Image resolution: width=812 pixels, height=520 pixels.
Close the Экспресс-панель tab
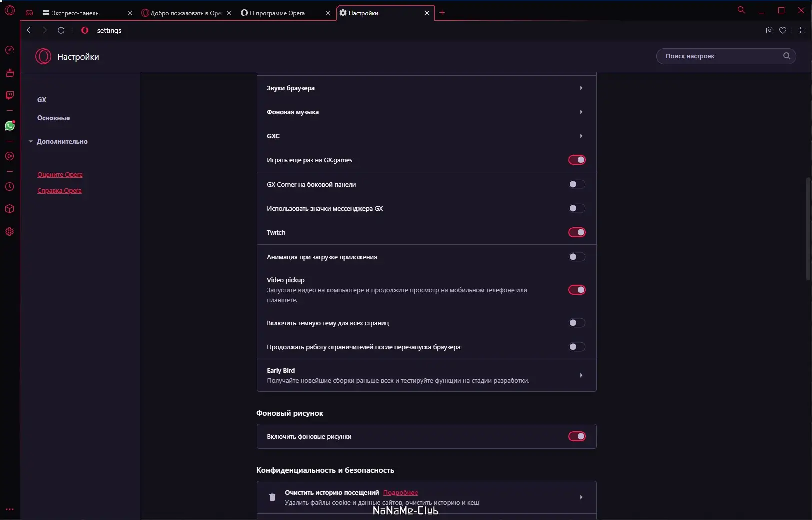coord(130,13)
